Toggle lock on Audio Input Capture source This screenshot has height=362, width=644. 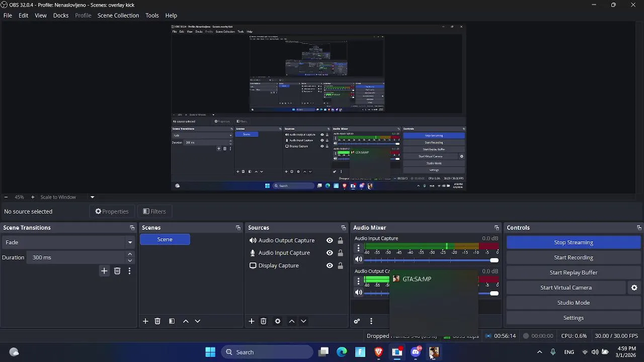click(341, 253)
